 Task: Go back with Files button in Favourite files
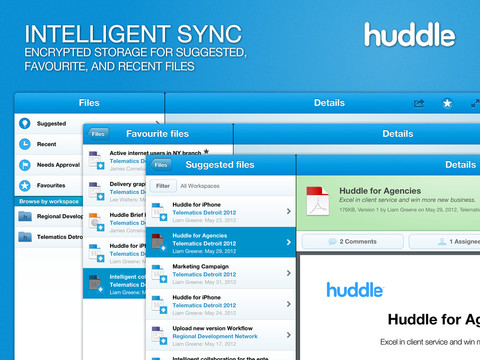click(98, 134)
